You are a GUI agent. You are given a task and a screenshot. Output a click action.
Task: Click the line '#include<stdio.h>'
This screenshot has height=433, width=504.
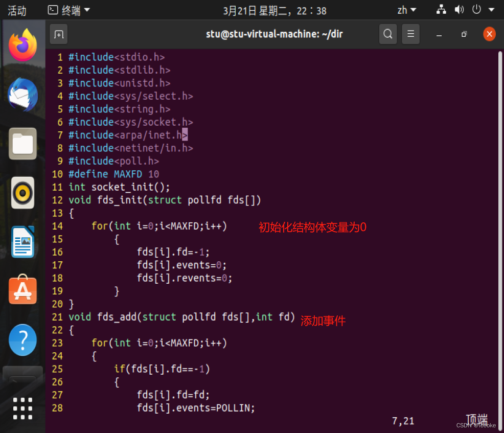click(117, 57)
